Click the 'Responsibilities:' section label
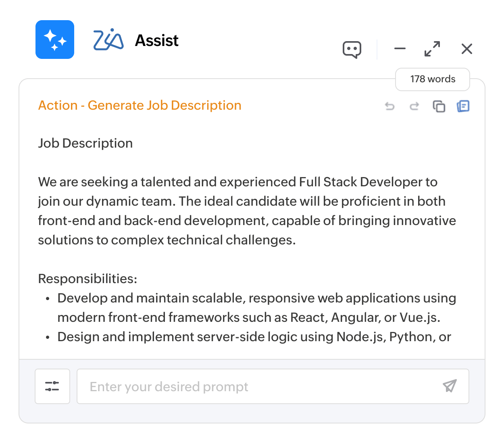504x442 pixels. pyautogui.click(x=87, y=279)
